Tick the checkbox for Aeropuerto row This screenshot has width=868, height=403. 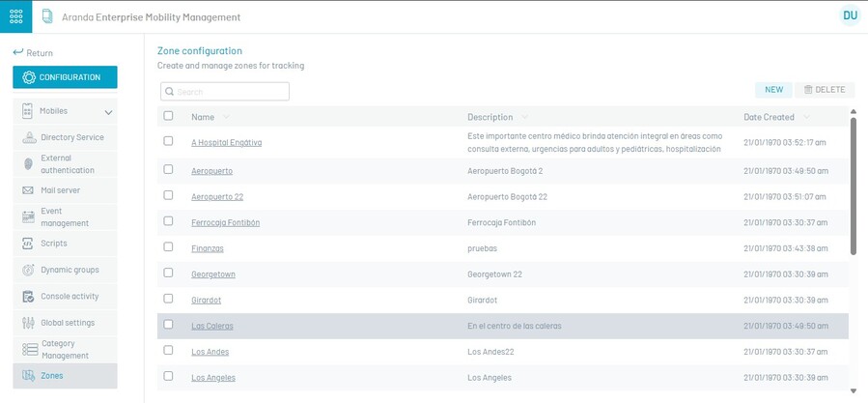click(169, 169)
